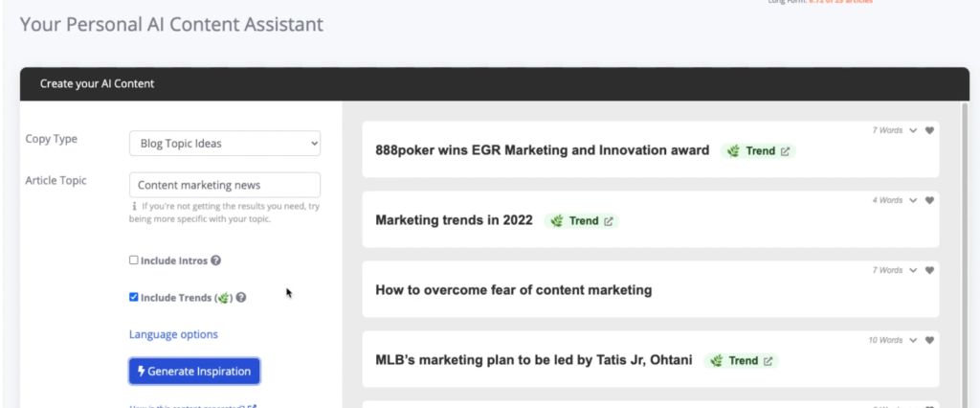
Task: Favorite the Marketing trends in 2022 idea
Action: click(929, 201)
